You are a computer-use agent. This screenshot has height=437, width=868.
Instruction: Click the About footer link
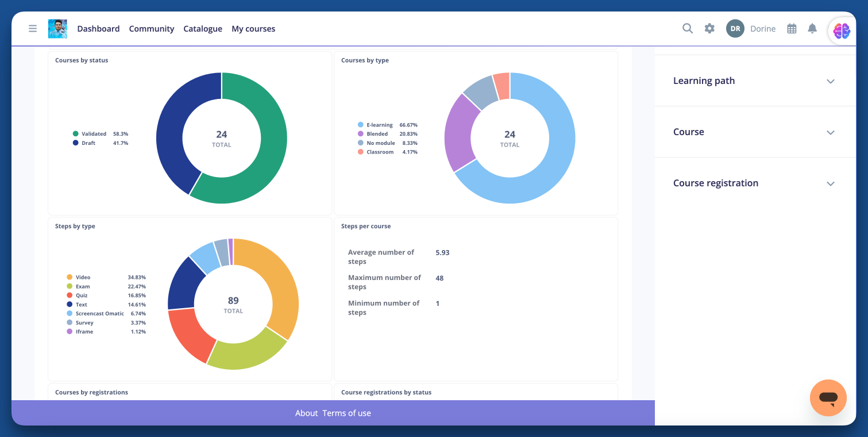pyautogui.click(x=306, y=413)
